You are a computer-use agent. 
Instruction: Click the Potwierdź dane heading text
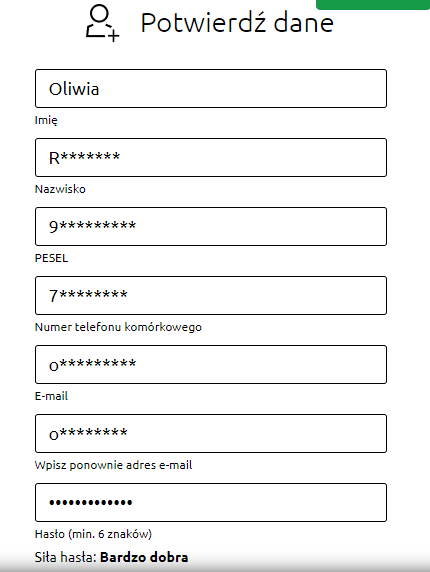click(x=237, y=23)
